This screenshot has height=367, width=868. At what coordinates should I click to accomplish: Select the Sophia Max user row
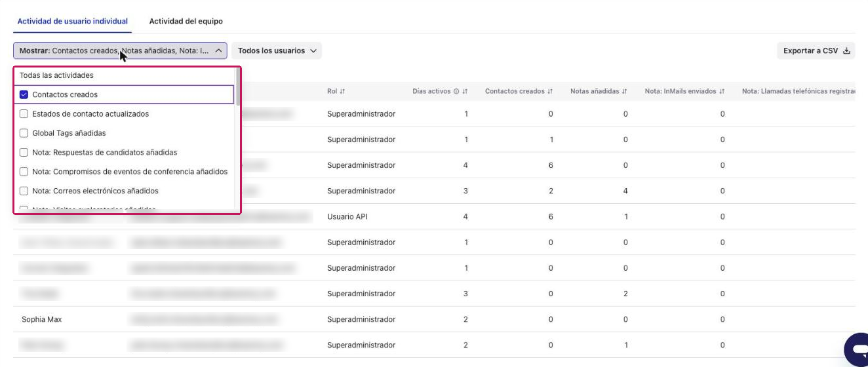[434, 319]
